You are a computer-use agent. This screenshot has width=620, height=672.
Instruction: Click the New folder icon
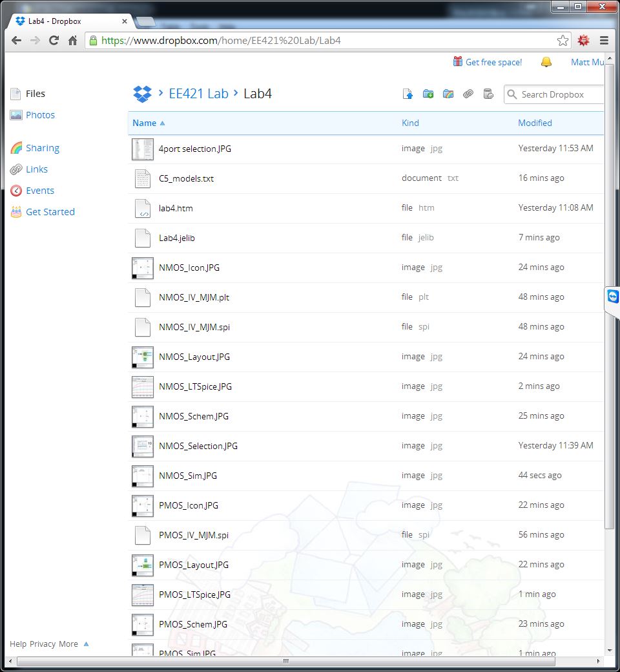(428, 94)
